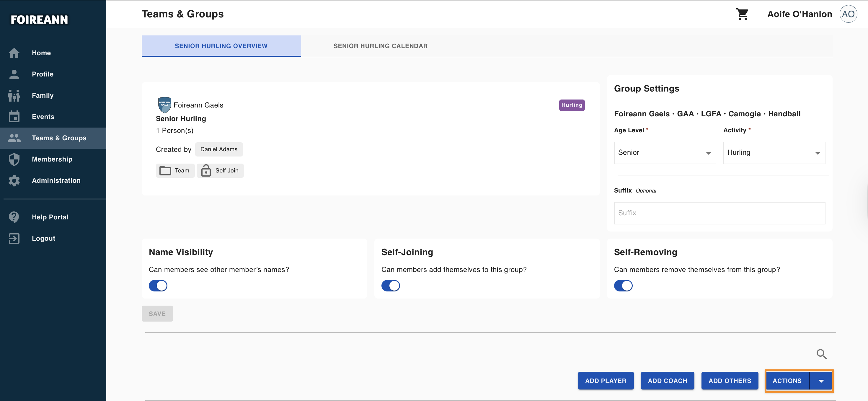Image resolution: width=868 pixels, height=401 pixels.
Task: Click the Team folder icon
Action: (x=165, y=170)
